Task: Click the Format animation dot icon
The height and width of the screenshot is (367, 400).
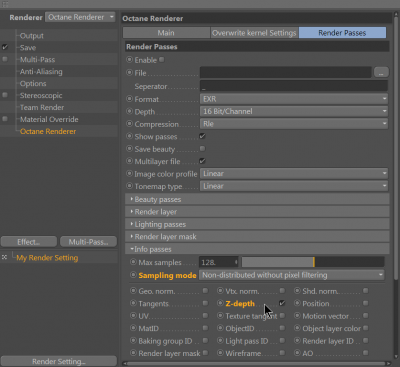Action: tap(129, 99)
